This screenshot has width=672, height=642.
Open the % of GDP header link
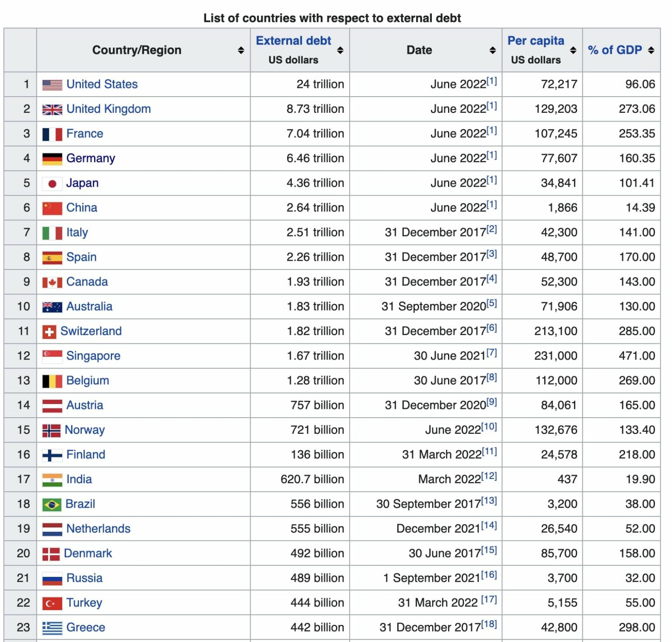pos(615,50)
